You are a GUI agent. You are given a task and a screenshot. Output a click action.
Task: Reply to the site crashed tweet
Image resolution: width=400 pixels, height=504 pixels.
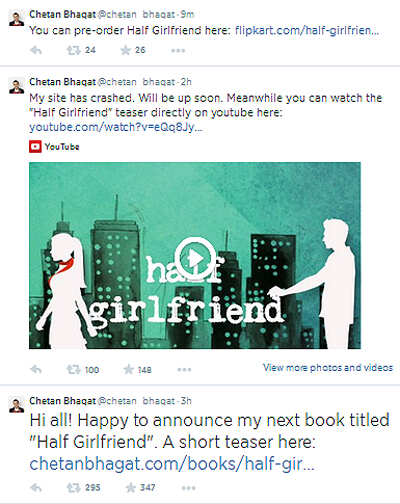(x=36, y=369)
